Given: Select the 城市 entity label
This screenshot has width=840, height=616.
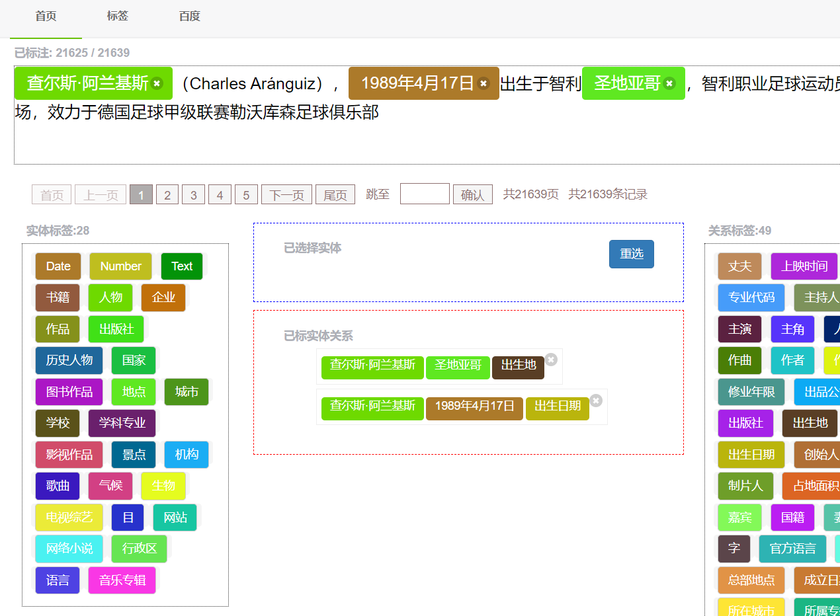Looking at the screenshot, I should click(187, 392).
